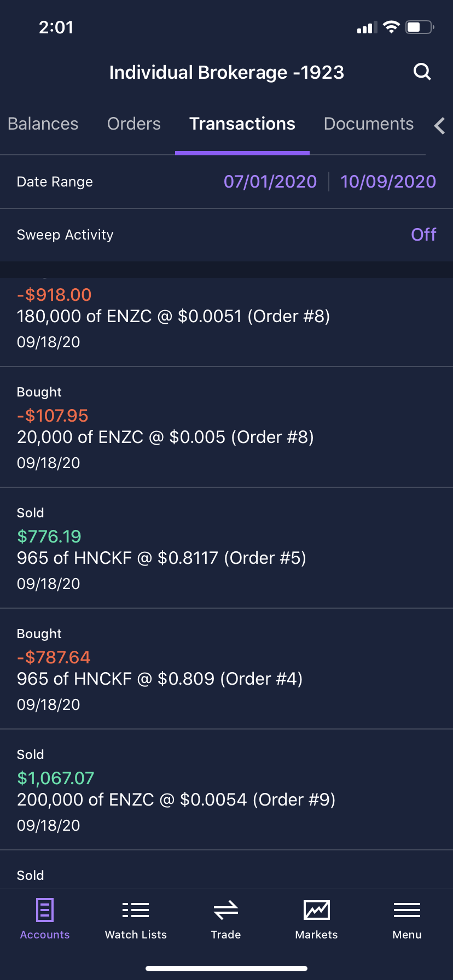Toggle Sweep Activity Off switch
453x980 pixels.
[423, 235]
